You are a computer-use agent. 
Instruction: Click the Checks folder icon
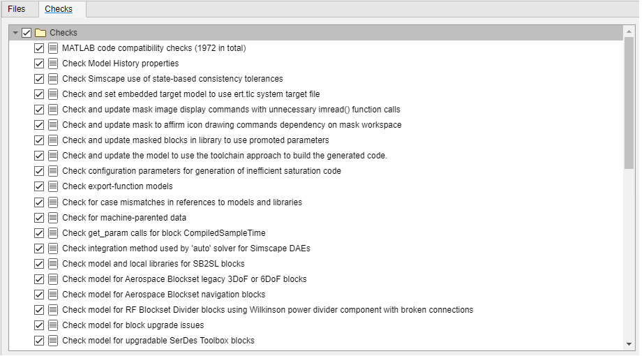pos(40,33)
